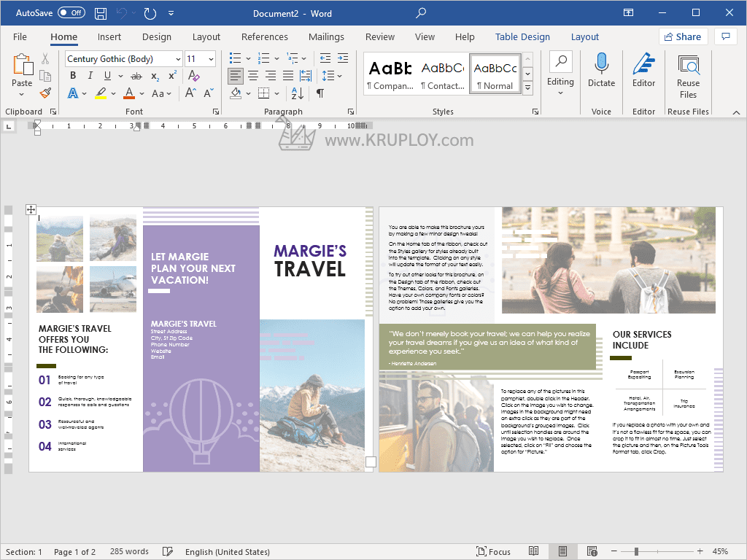
Task: Open the Table Design tab
Action: (522, 37)
